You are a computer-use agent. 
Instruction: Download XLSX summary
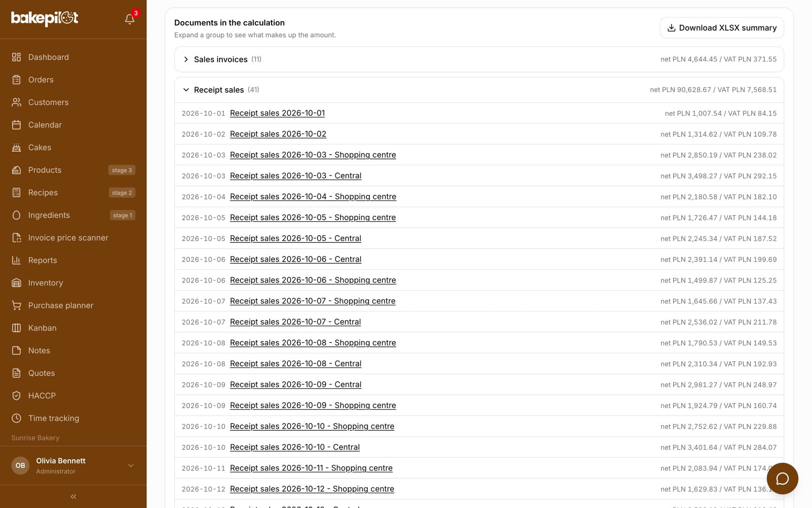point(722,28)
